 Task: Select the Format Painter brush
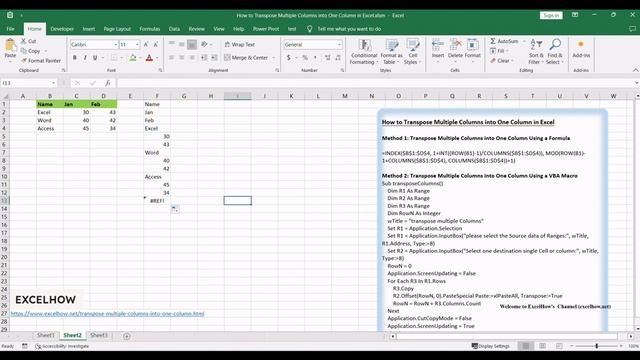coord(24,60)
